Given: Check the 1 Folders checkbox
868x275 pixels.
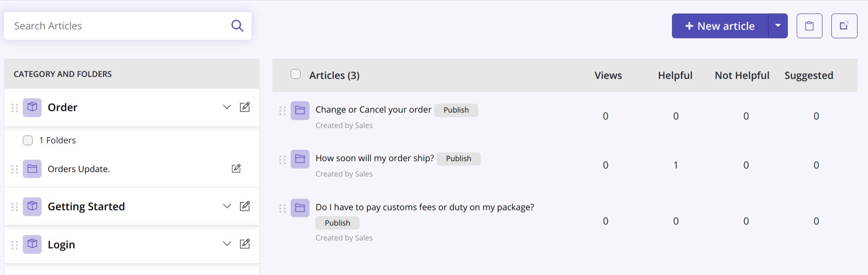Looking at the screenshot, I should pyautogui.click(x=28, y=140).
